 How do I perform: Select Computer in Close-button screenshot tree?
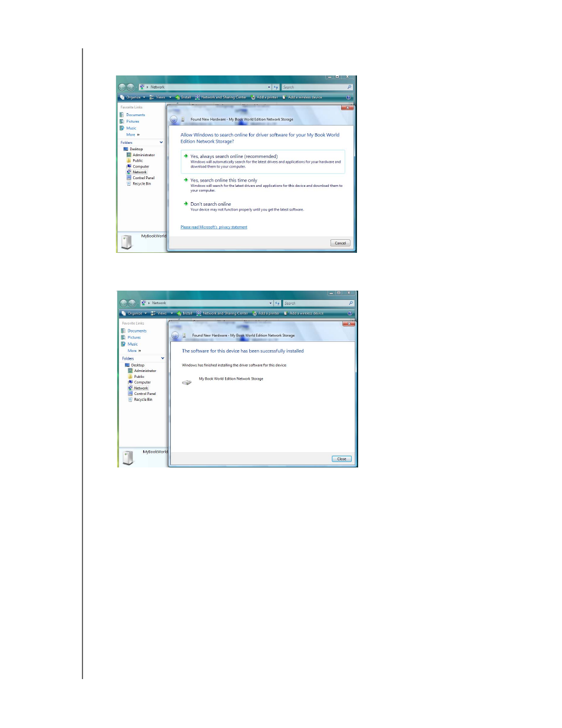click(x=140, y=382)
